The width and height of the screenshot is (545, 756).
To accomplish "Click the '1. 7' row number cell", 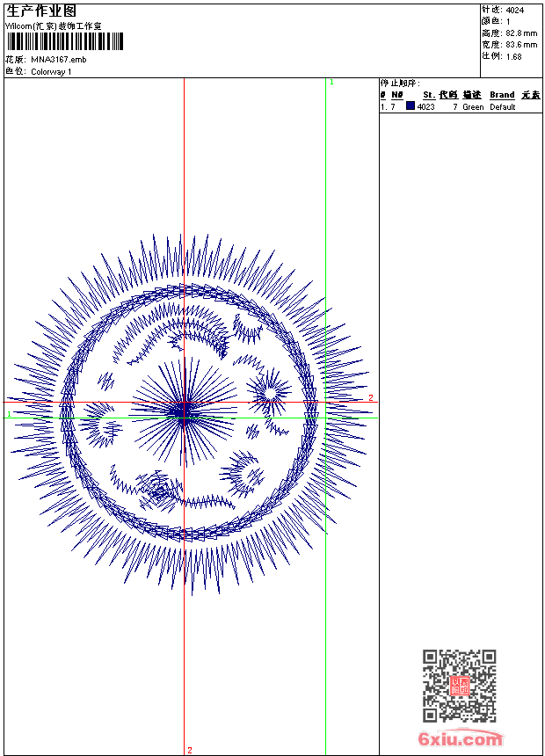I will click(388, 106).
